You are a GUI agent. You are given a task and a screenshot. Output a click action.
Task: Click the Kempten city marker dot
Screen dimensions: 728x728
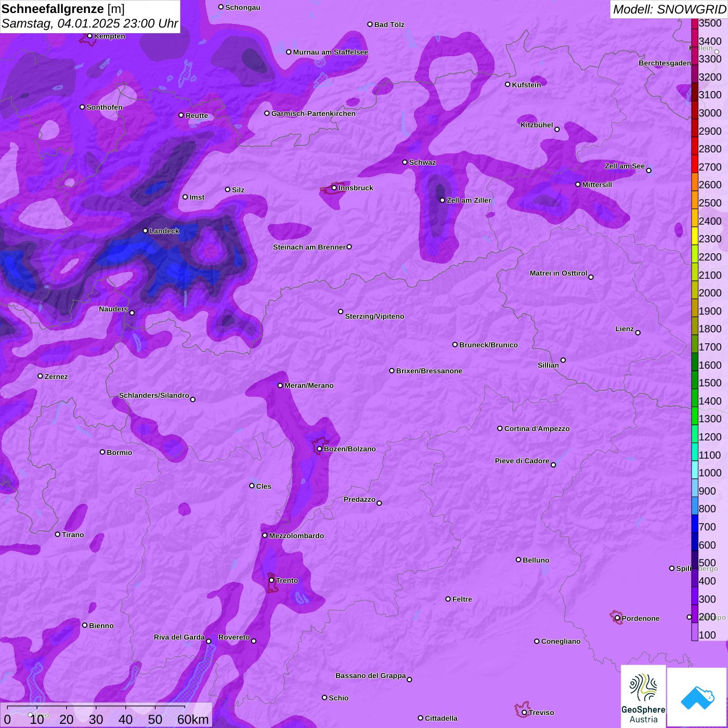[90, 36]
